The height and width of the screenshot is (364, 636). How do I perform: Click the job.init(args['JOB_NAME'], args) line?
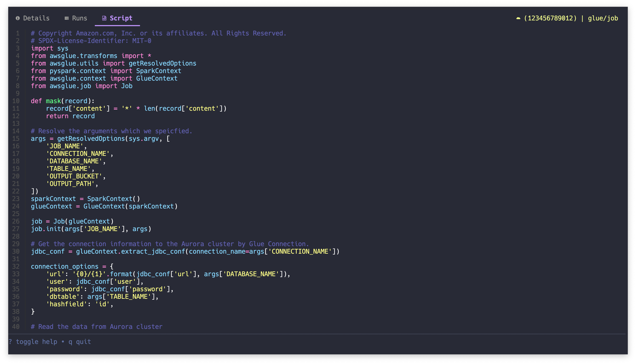pos(91,229)
